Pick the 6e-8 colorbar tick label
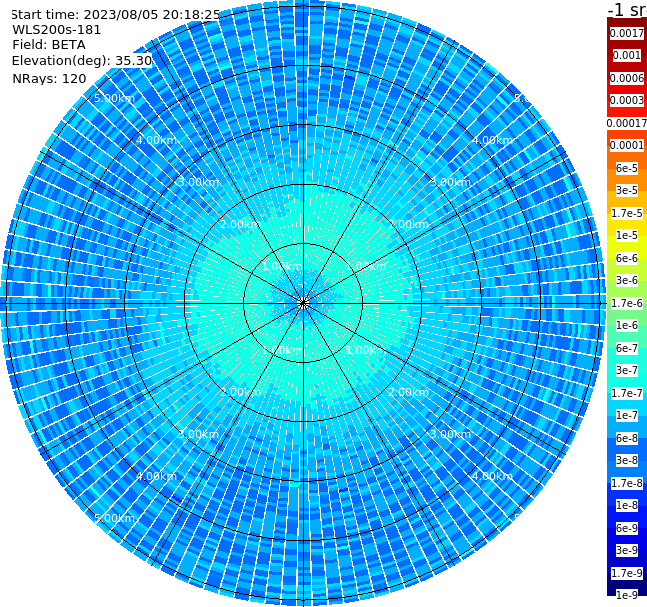Viewport: 647px width, 607px height. pos(627,438)
